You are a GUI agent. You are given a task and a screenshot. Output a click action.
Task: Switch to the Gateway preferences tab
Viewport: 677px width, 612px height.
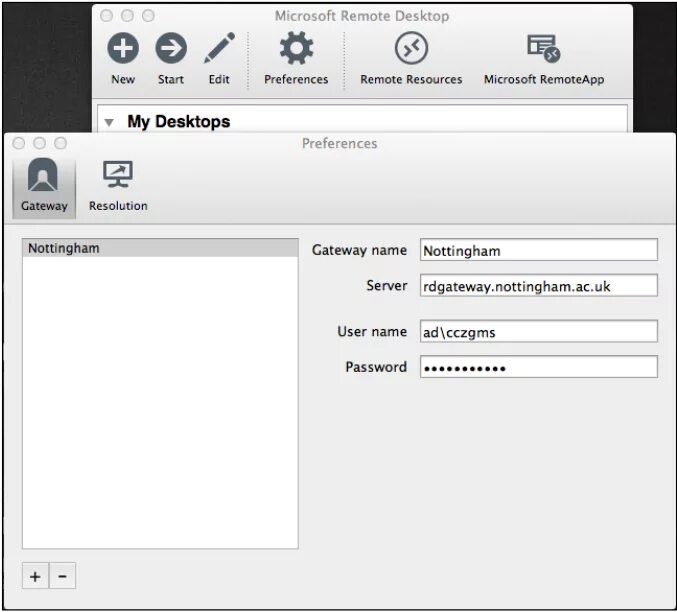click(44, 187)
